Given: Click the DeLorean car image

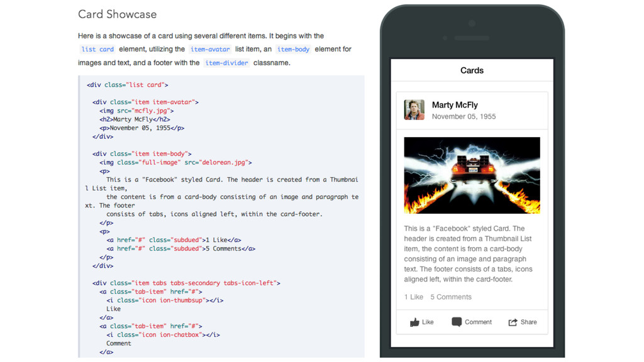Looking at the screenshot, I should click(x=472, y=175).
